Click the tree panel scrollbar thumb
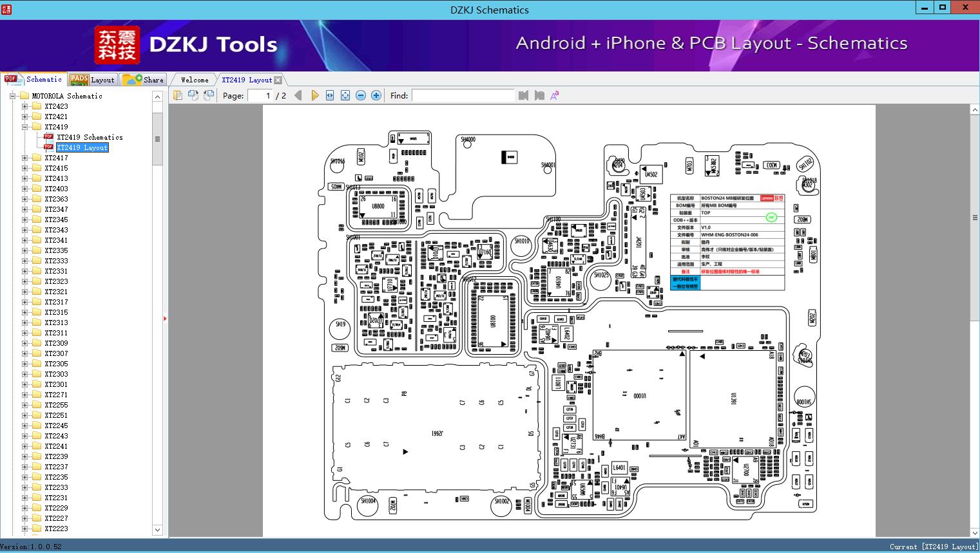The width and height of the screenshot is (980, 553). click(x=157, y=138)
